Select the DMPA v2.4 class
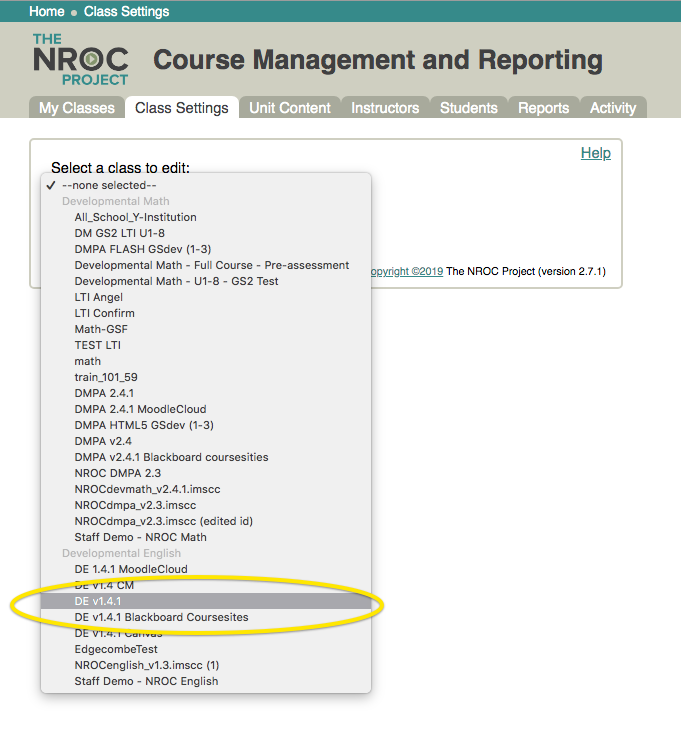The image size is (681, 732). pyautogui.click(x=206, y=441)
